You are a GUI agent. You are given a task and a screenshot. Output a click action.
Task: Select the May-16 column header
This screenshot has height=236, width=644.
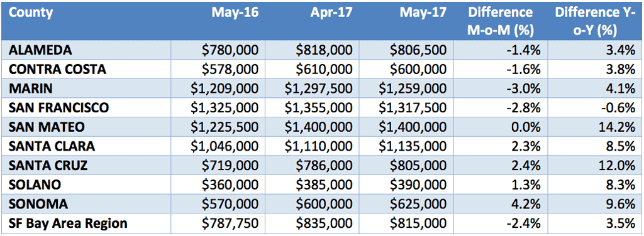pyautogui.click(x=235, y=13)
